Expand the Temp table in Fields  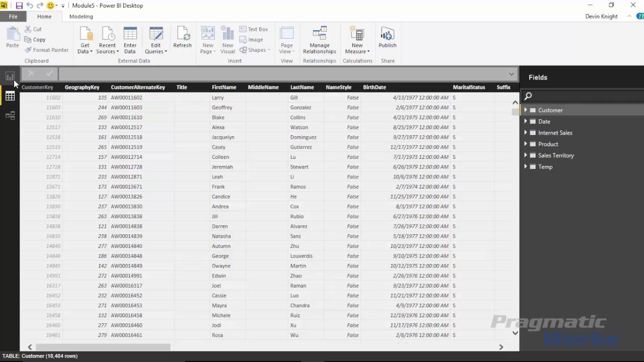click(526, 166)
